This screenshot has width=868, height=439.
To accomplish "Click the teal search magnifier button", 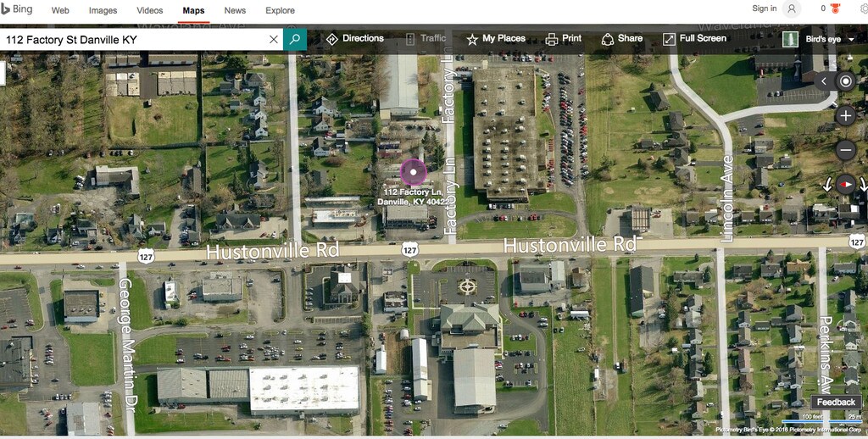I will (x=295, y=39).
